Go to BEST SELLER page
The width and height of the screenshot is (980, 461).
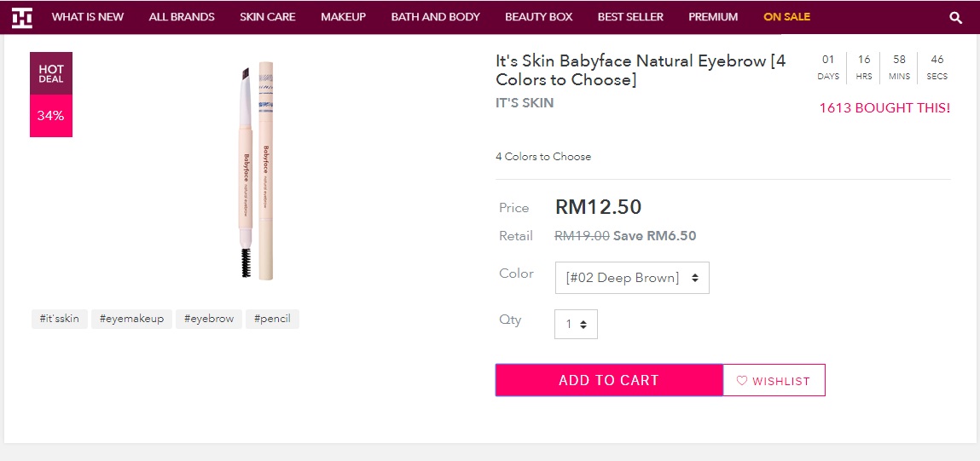[630, 17]
